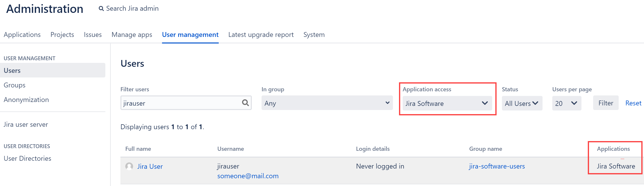Click the Users page heading
This screenshot has width=644, height=186.
pos(132,64)
